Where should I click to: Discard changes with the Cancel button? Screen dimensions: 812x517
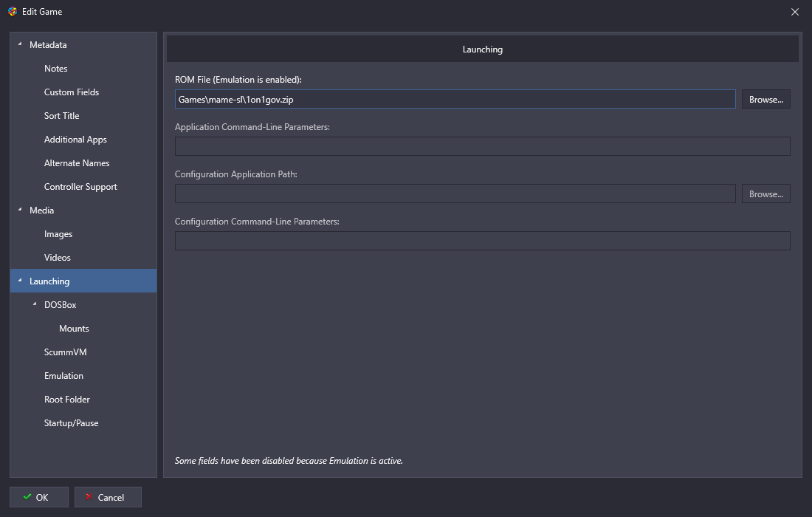coord(108,497)
